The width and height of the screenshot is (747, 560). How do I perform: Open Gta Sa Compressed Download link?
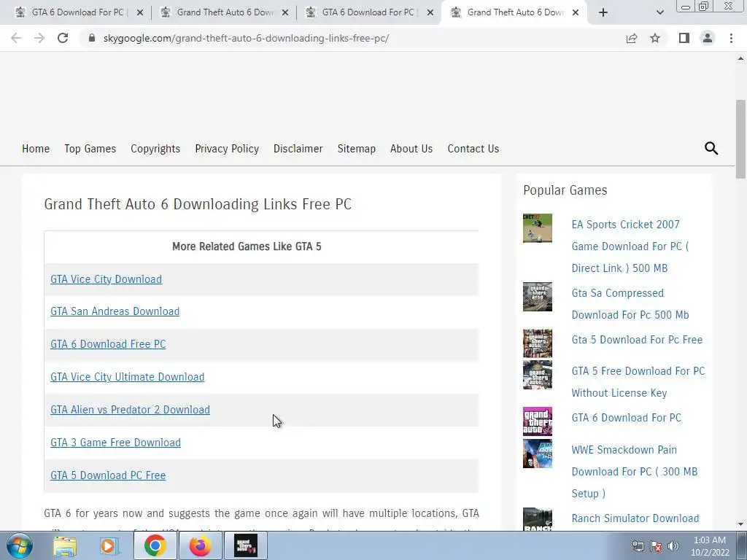(x=630, y=304)
